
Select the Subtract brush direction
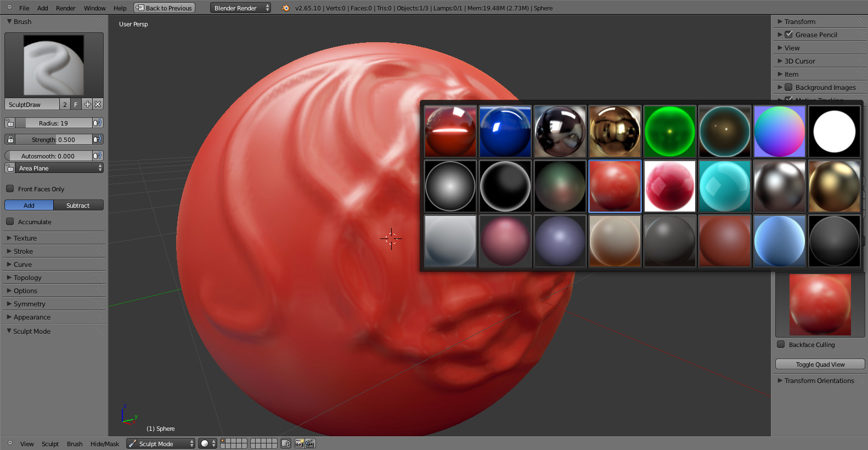tap(78, 205)
